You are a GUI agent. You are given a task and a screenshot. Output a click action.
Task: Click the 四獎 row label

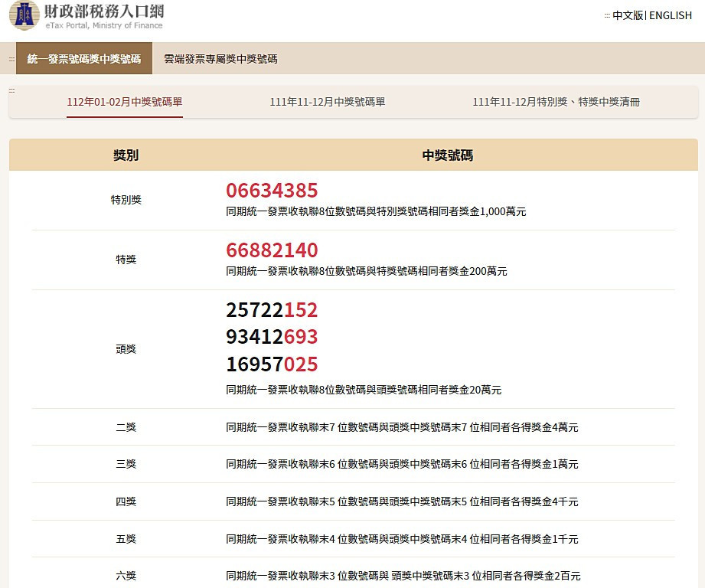tap(126, 501)
